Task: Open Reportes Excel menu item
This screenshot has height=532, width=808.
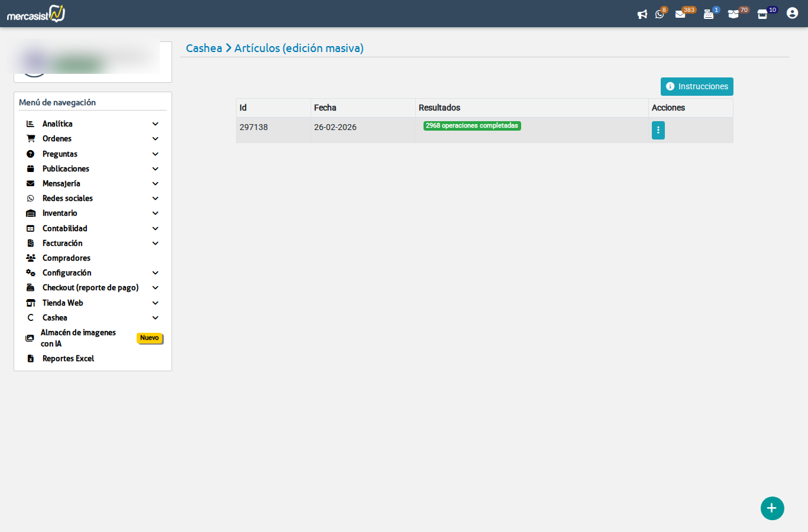Action: point(68,359)
